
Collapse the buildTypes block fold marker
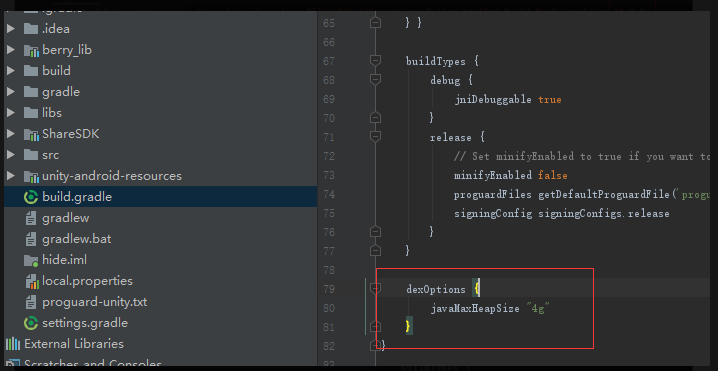tap(375, 60)
